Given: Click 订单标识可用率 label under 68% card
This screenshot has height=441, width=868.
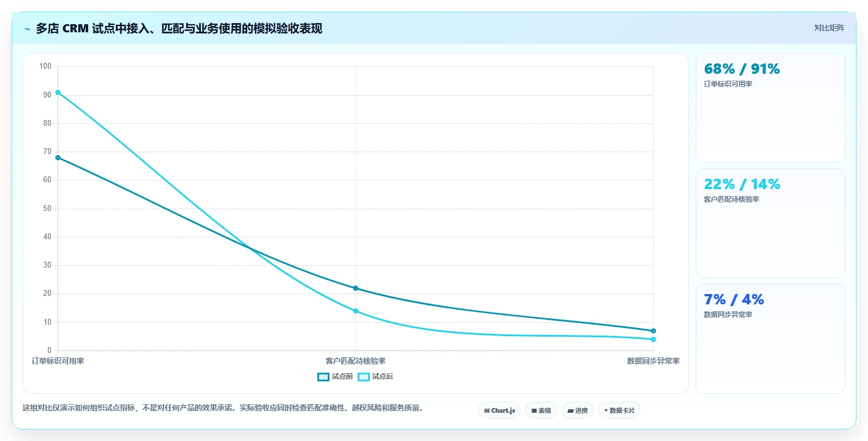Looking at the screenshot, I should click(x=728, y=84).
